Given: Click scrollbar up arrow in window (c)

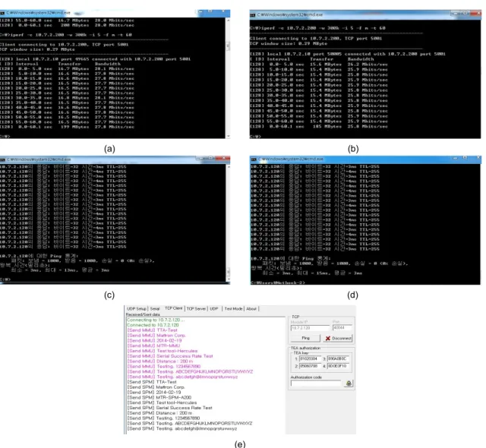Looking at the screenshot, I should coord(228,167).
